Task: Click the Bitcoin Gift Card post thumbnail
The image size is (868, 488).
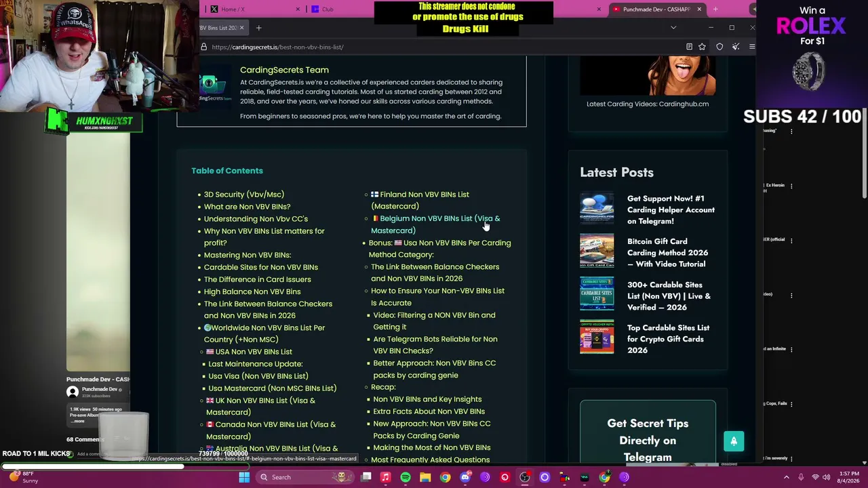Action: click(597, 251)
